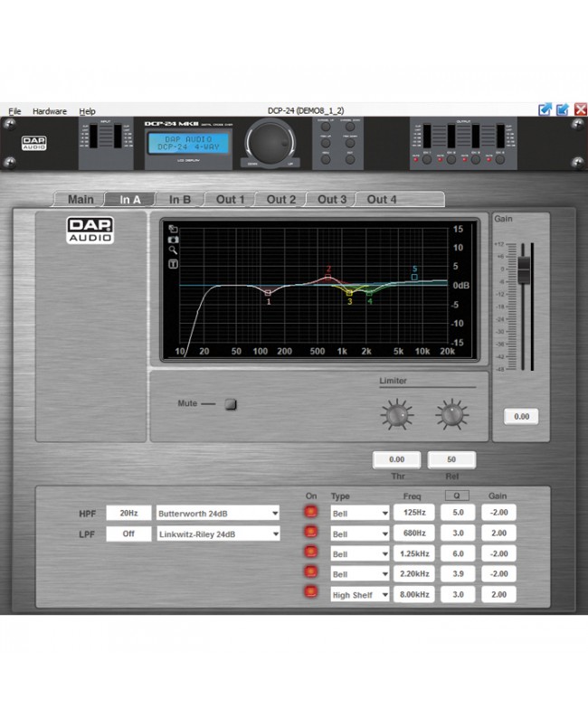Toggle the Q mode box in header

[457, 496]
